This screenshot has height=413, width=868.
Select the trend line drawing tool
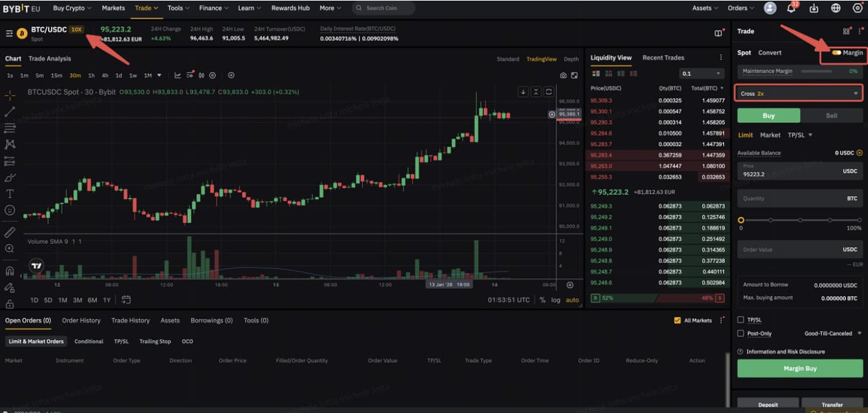click(x=10, y=112)
